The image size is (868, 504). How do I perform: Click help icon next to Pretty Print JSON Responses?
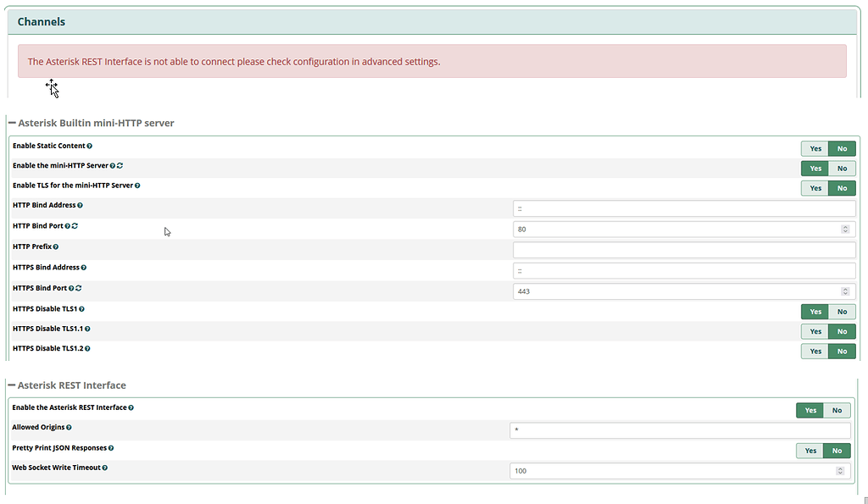pos(111,448)
